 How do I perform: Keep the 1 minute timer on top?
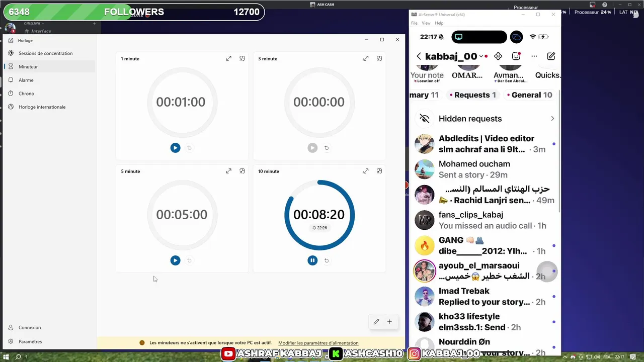pyautogui.click(x=242, y=58)
